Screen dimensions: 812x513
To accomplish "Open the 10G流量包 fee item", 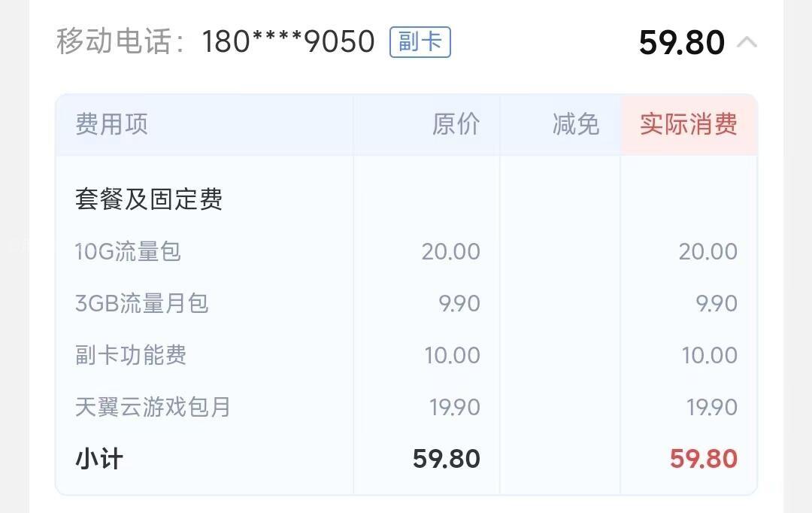I will point(128,251).
